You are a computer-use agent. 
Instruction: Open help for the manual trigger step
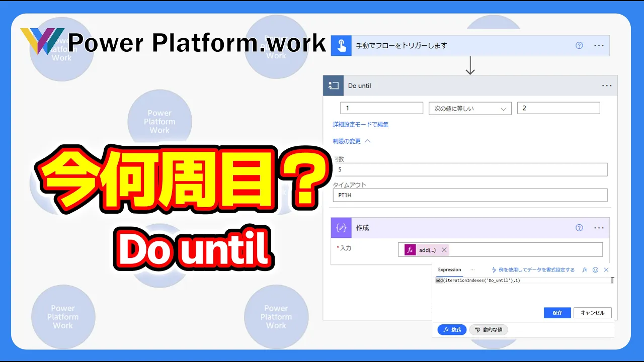coord(579,45)
